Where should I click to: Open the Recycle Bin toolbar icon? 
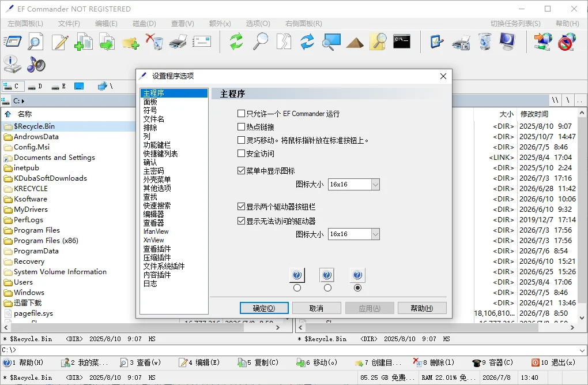click(485, 42)
